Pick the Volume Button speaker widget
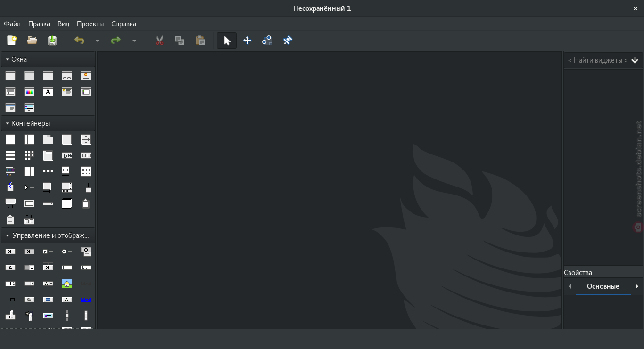This screenshot has height=349, width=644. 29,316
